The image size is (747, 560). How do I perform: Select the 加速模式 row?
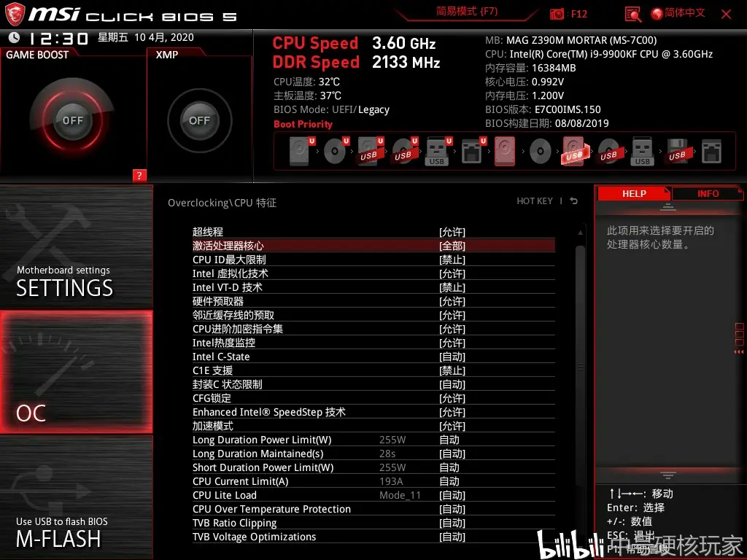click(x=373, y=426)
